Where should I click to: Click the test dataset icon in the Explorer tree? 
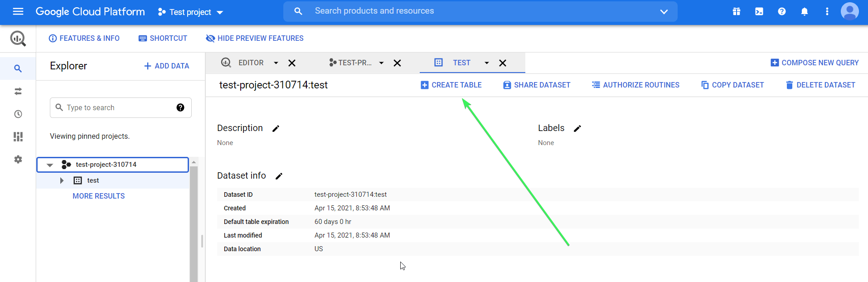click(x=78, y=180)
